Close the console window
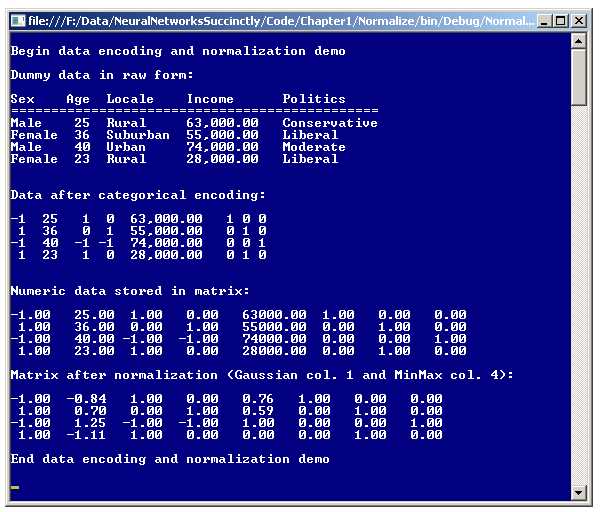The width and height of the screenshot is (600, 512). (579, 21)
